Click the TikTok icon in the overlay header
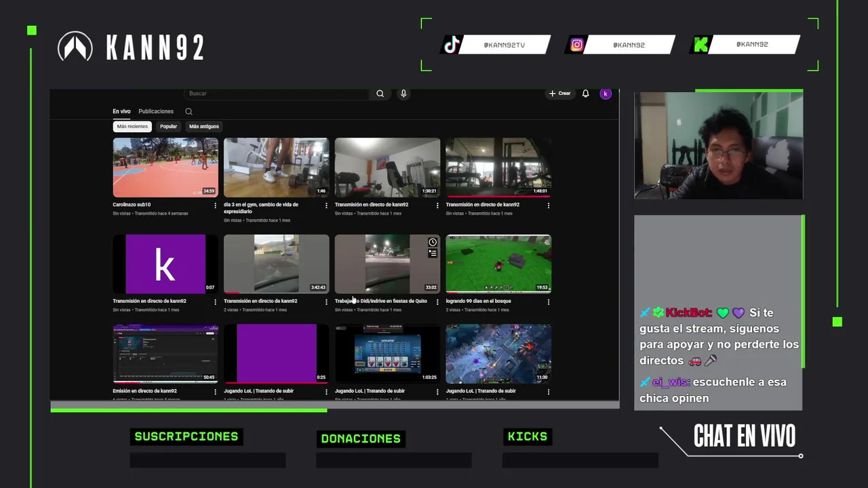Image resolution: width=868 pixels, height=488 pixels. pos(452,45)
